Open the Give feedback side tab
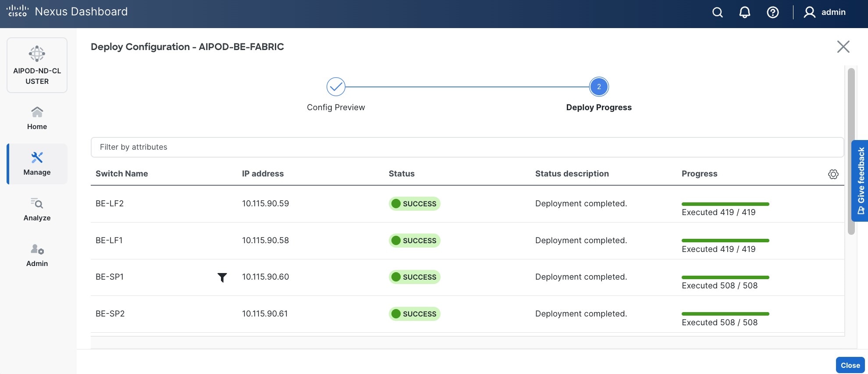This screenshot has width=868, height=374. 860,180
